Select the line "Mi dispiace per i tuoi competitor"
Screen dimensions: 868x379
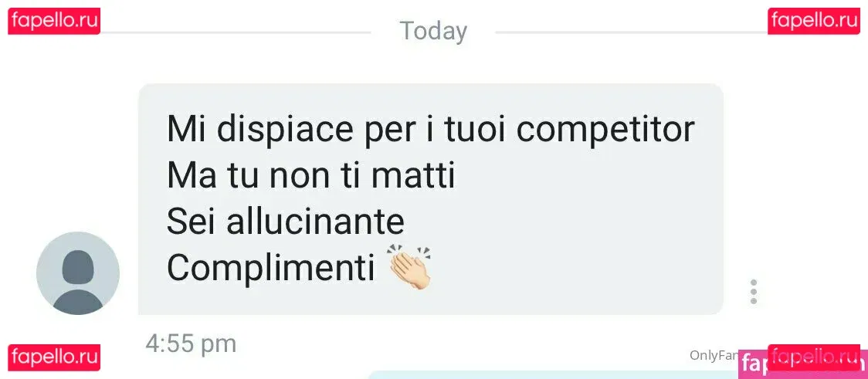pos(431,130)
